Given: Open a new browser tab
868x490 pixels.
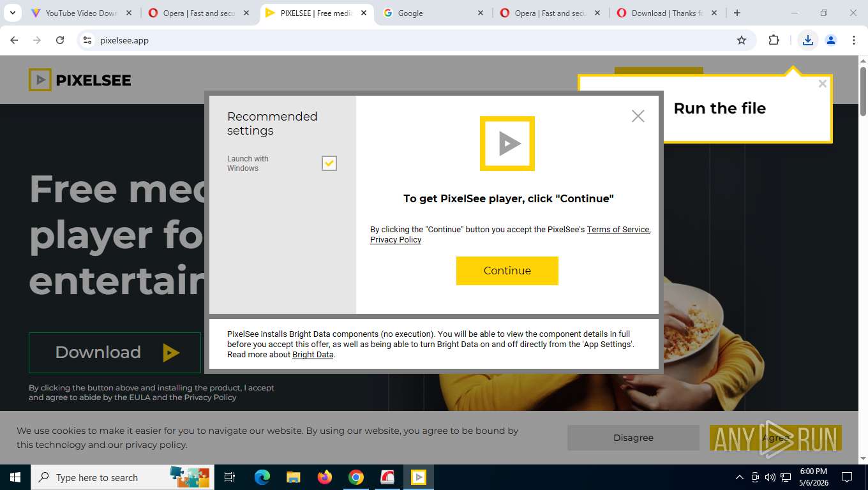Looking at the screenshot, I should pyautogui.click(x=737, y=13).
